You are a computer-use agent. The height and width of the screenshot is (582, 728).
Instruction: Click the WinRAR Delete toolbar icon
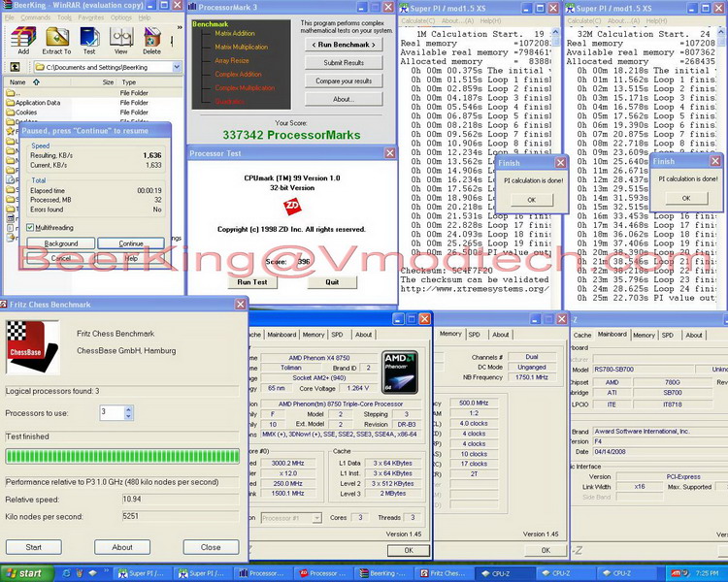tap(151, 40)
